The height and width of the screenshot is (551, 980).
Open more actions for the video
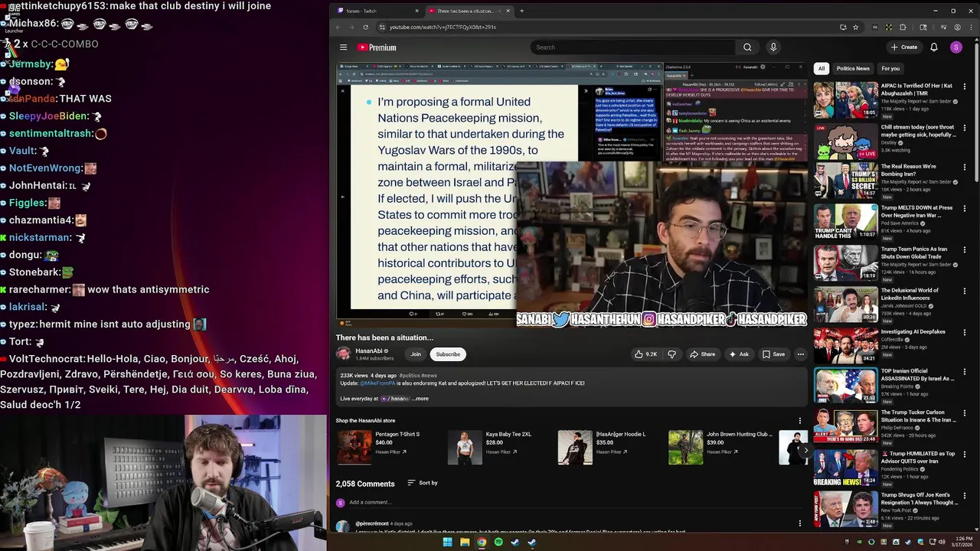tap(800, 354)
